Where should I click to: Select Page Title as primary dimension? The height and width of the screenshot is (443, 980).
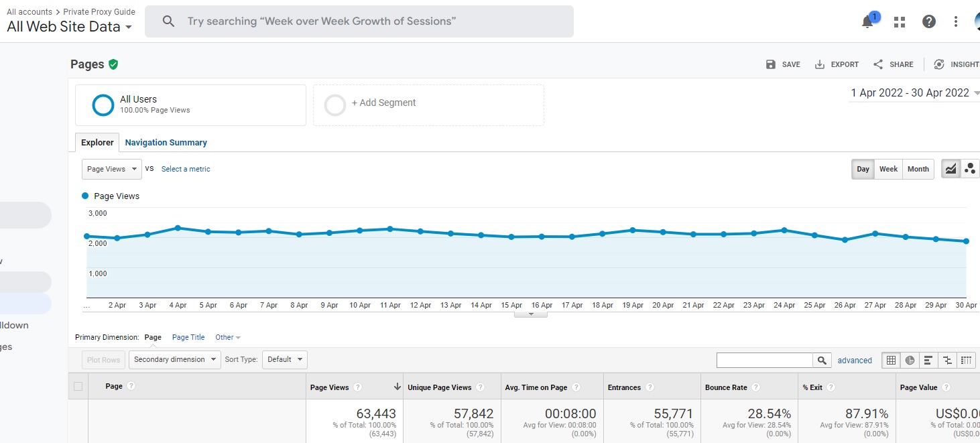[188, 337]
